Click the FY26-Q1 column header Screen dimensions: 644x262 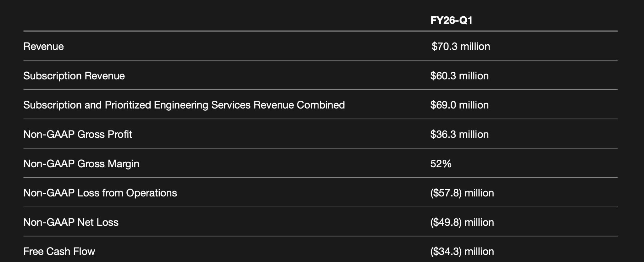coord(451,20)
